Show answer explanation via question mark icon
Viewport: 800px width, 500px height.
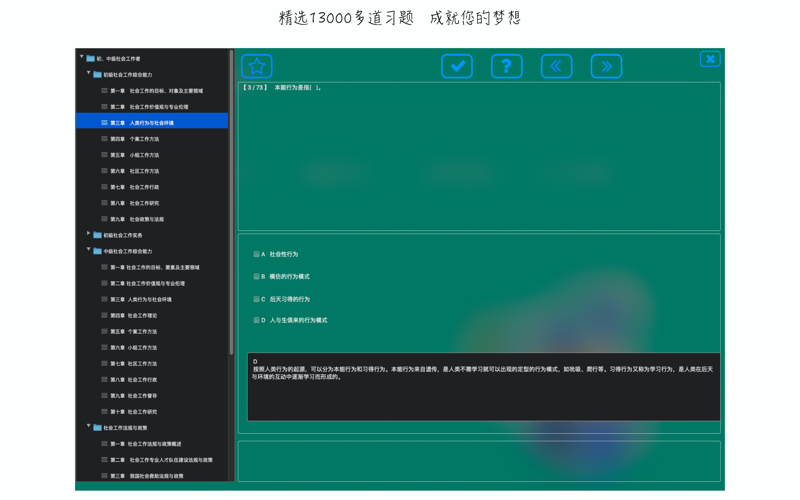(507, 66)
